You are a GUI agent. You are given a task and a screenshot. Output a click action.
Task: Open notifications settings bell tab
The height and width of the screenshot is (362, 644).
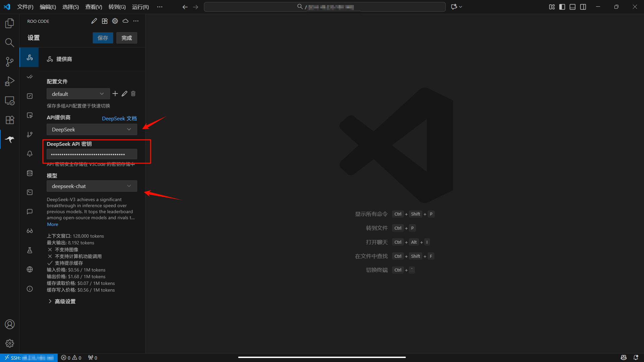pyautogui.click(x=30, y=154)
